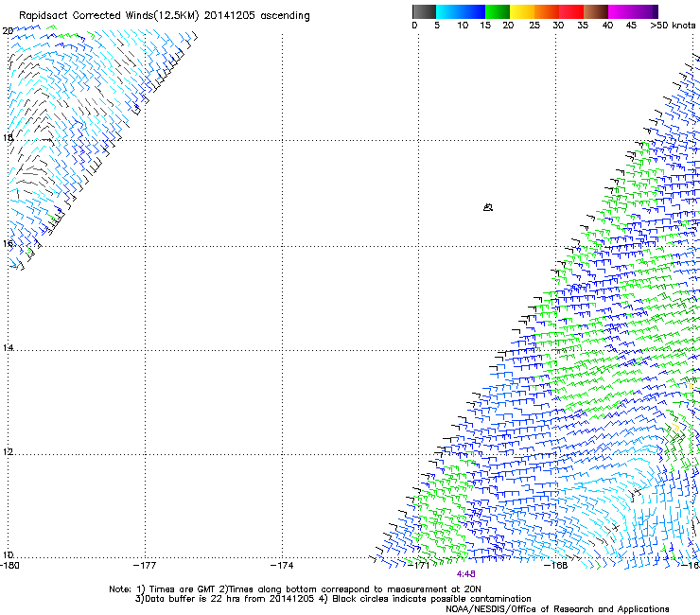The width and height of the screenshot is (700, 615).
Task: Click the '-174' longitude axis label
Action: 282,566
